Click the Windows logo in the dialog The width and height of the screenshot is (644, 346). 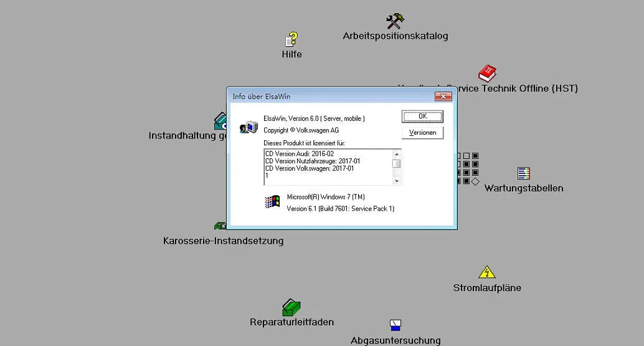(272, 201)
